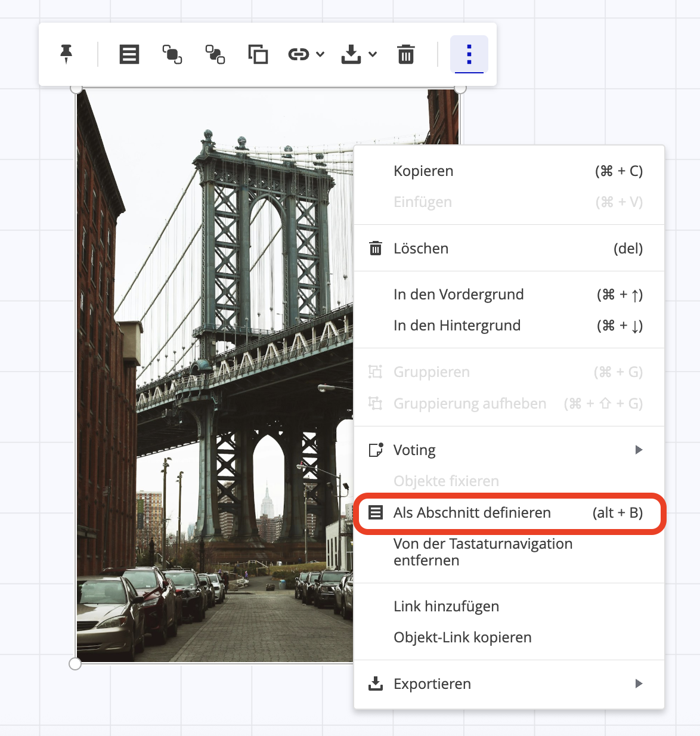
Task: Select Kopieren from context menu
Action: click(423, 171)
